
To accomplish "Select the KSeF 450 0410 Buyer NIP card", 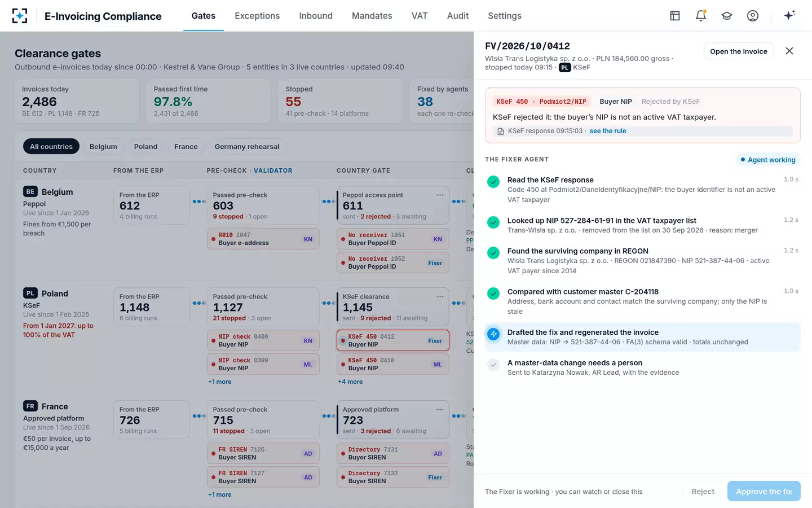I will pos(393,364).
